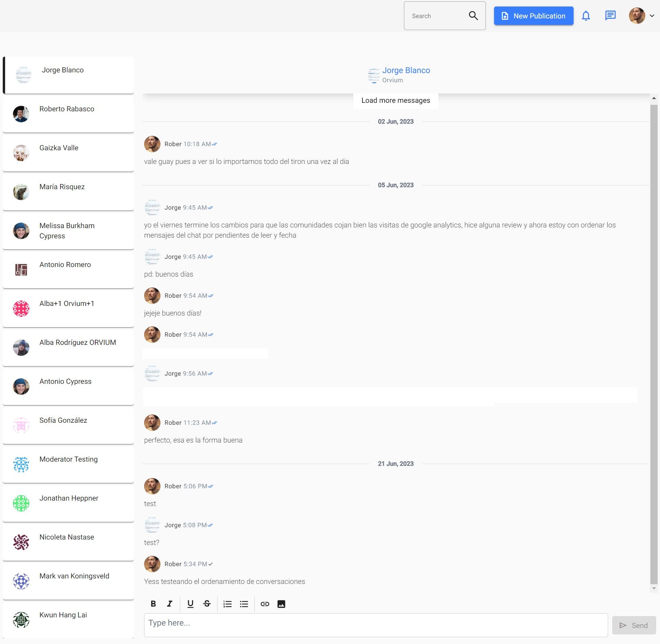Open Melissa Burkham Cypress conversation
660x644 pixels.
coord(68,231)
